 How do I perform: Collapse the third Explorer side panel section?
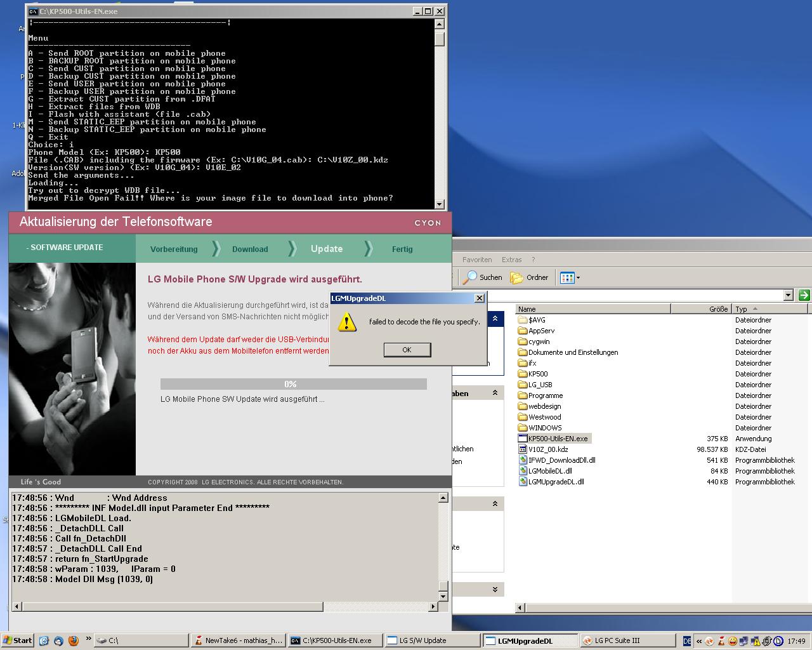[495, 504]
